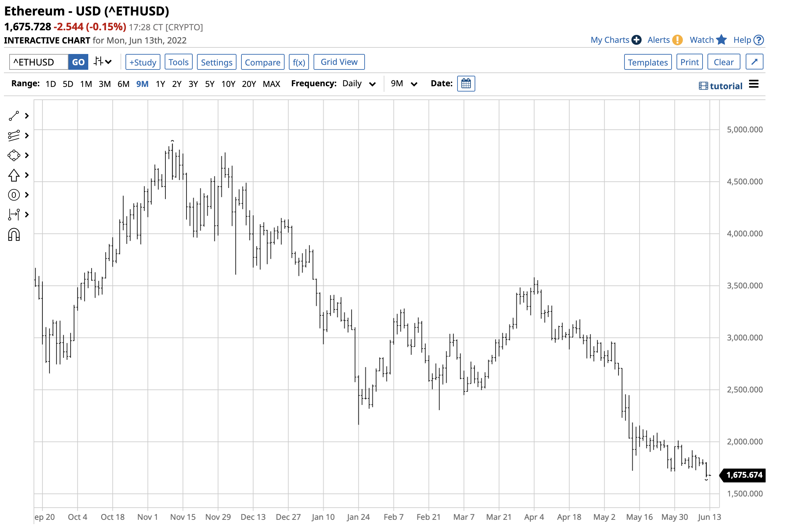
Task: Click the Watch star icon
Action: (x=721, y=40)
